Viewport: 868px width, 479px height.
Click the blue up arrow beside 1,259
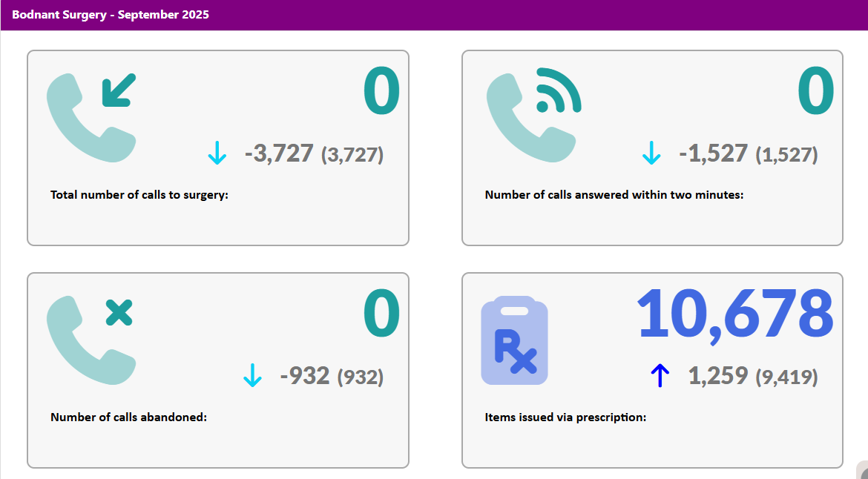(x=659, y=377)
